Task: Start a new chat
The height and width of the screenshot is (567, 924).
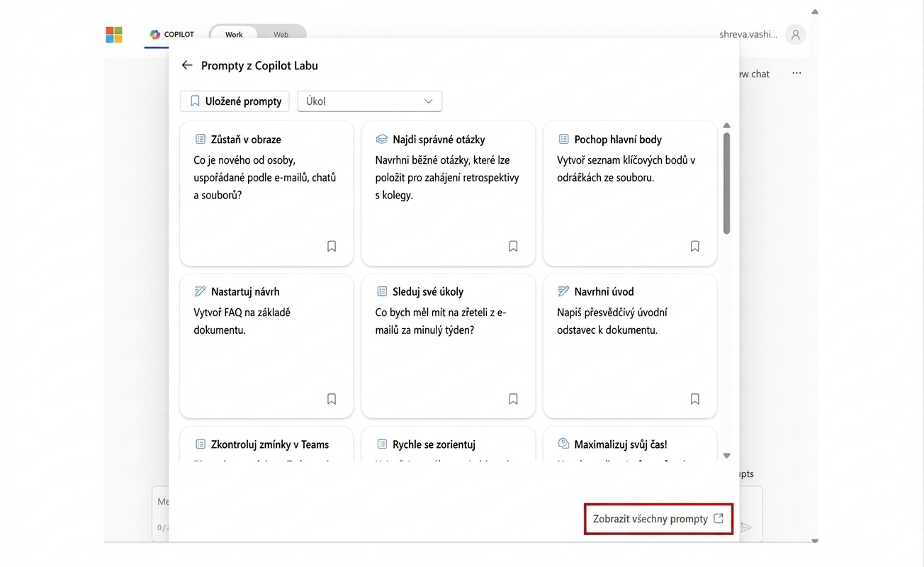Action: point(754,74)
